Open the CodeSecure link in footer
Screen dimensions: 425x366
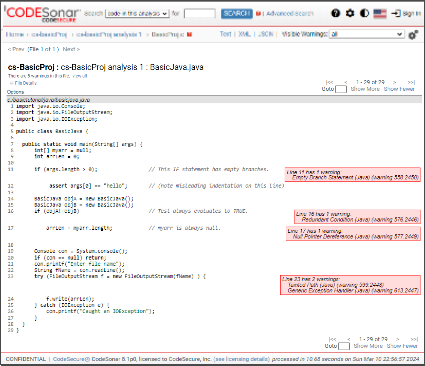(71, 359)
